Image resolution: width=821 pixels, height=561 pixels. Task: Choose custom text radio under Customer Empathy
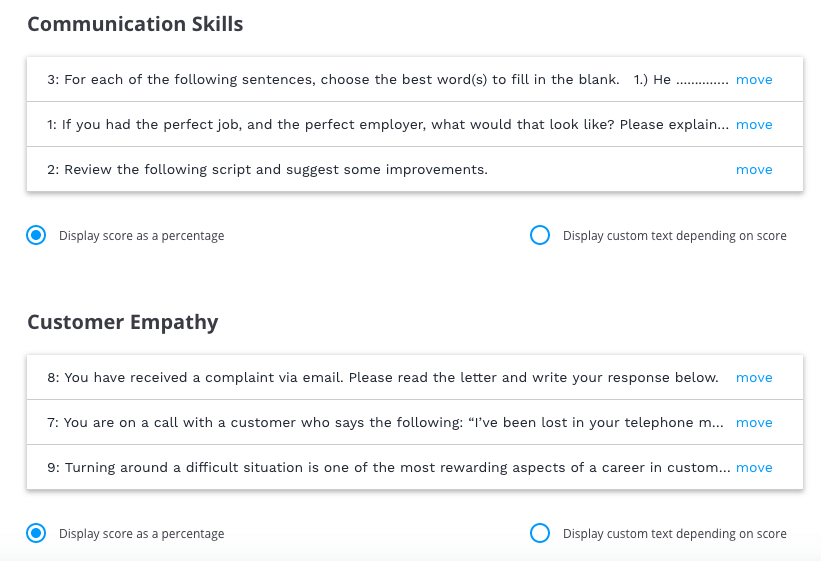tap(540, 533)
